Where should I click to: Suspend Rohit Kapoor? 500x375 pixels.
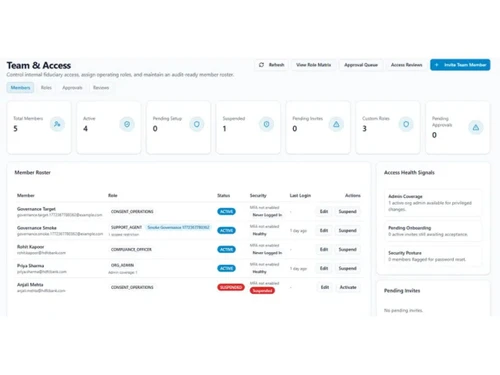[x=347, y=249]
